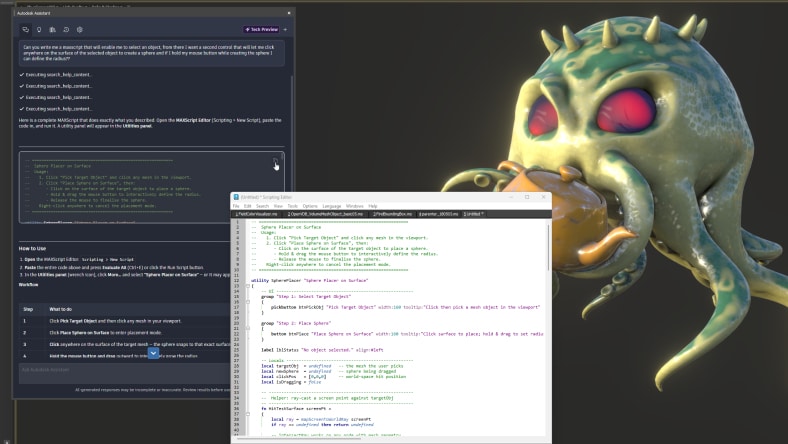This screenshot has width=788, height=444.
Task: Click the 'Step' table column header
Action: click(28, 309)
